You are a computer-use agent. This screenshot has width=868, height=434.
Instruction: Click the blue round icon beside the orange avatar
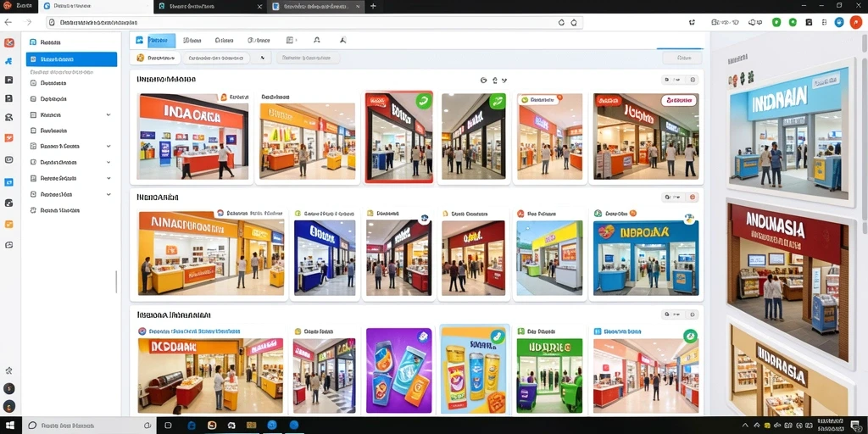(839, 22)
